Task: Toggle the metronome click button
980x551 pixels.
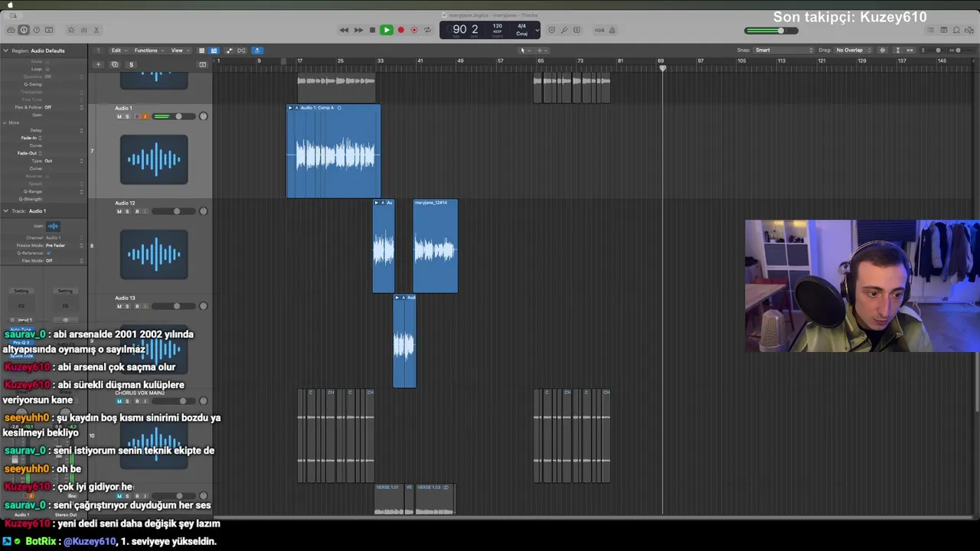Action: [x=612, y=30]
